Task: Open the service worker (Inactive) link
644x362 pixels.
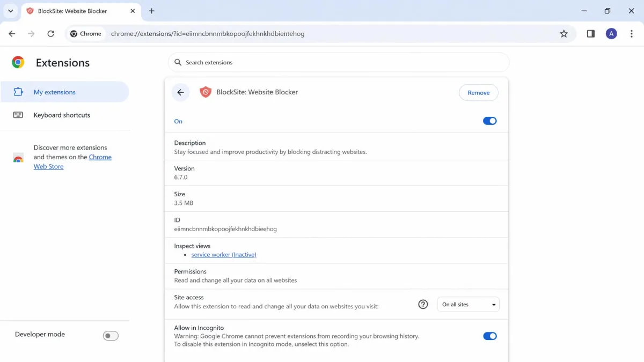Action: (224, 255)
